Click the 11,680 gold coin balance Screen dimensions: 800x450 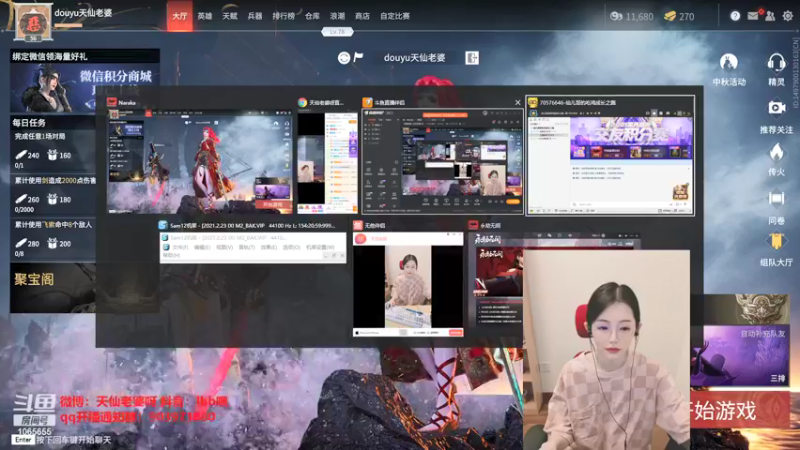(x=632, y=16)
